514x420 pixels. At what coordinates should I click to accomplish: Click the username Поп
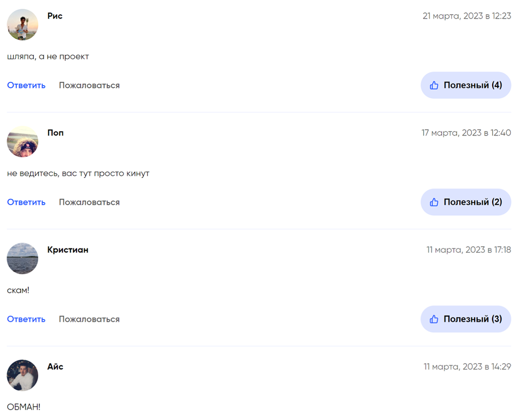55,133
